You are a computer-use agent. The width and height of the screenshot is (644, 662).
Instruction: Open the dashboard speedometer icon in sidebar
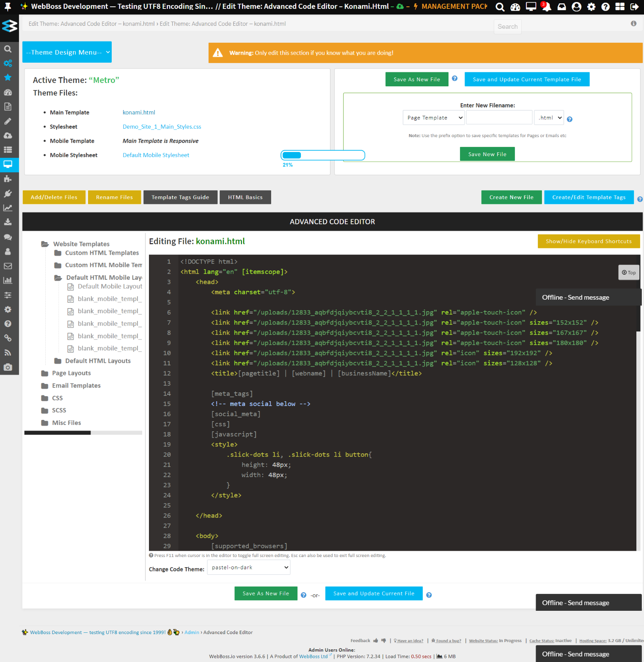8,92
